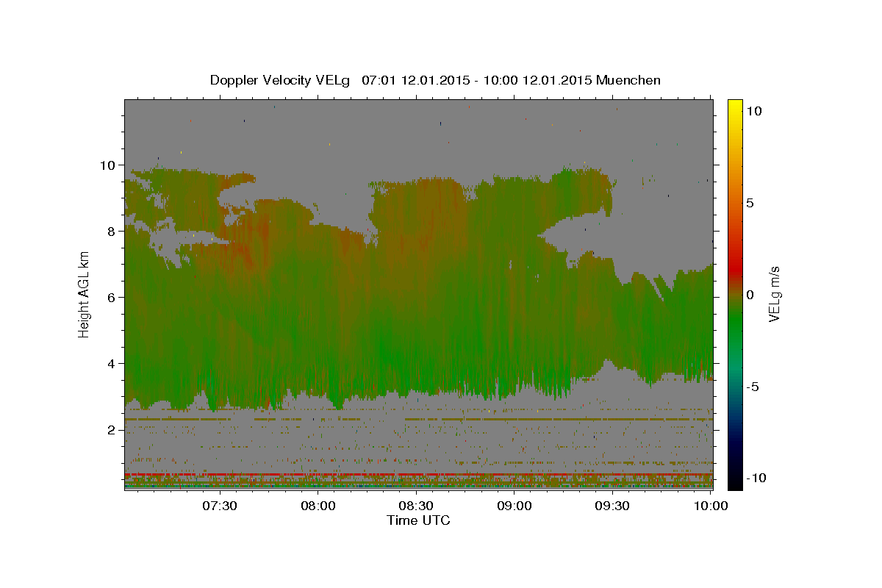Click the colorbar tick value 5
Image resolution: width=882 pixels, height=588 pixels.
[750, 203]
